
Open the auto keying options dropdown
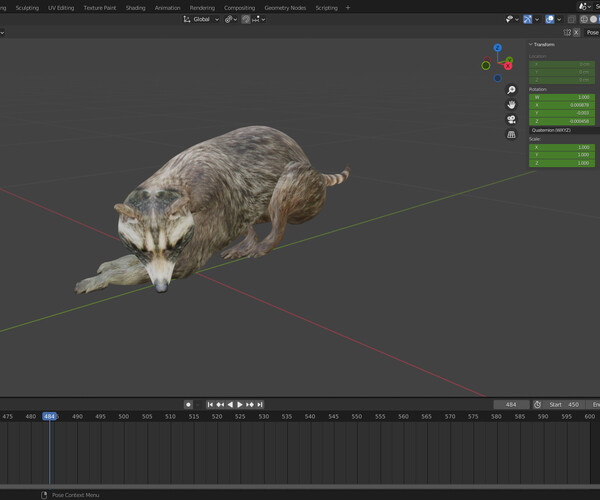pos(198,405)
